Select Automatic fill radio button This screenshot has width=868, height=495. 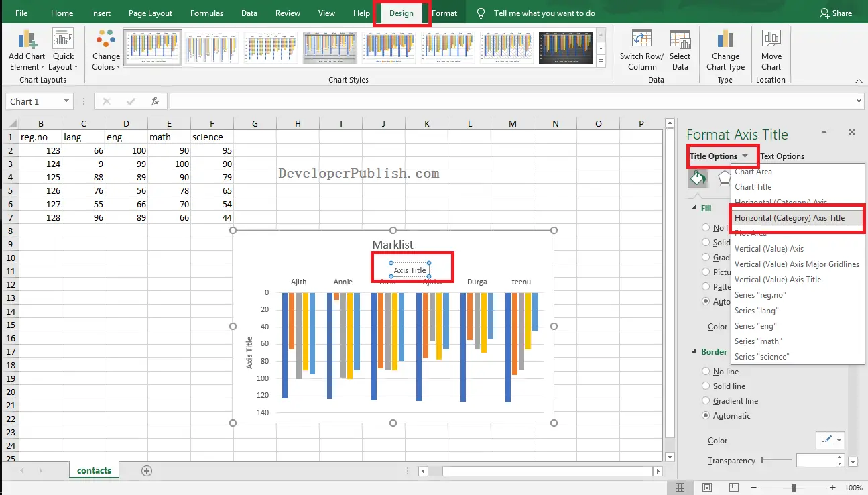705,302
